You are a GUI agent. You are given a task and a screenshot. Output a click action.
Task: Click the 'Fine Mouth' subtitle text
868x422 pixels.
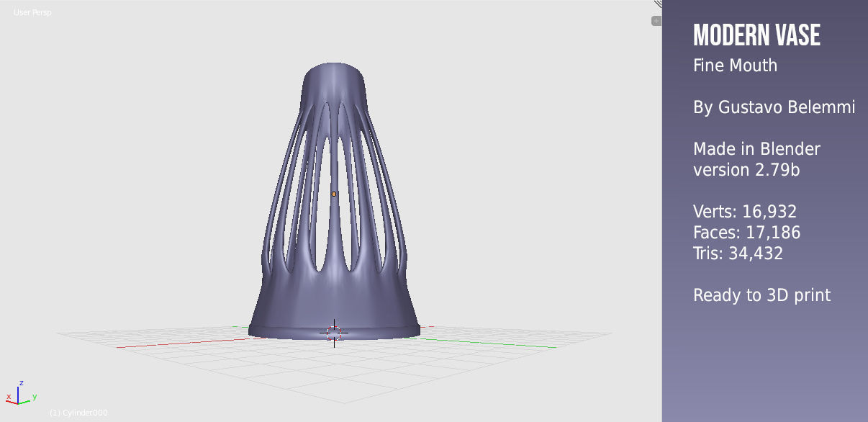[735, 66]
